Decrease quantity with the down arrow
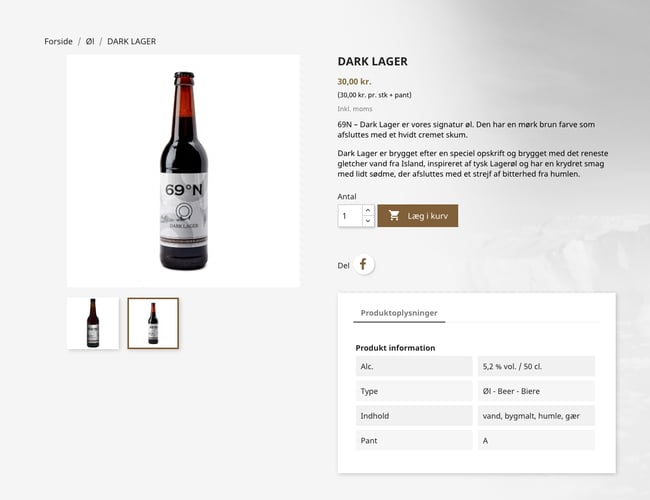Viewport: 650px width, 500px height. [368, 221]
